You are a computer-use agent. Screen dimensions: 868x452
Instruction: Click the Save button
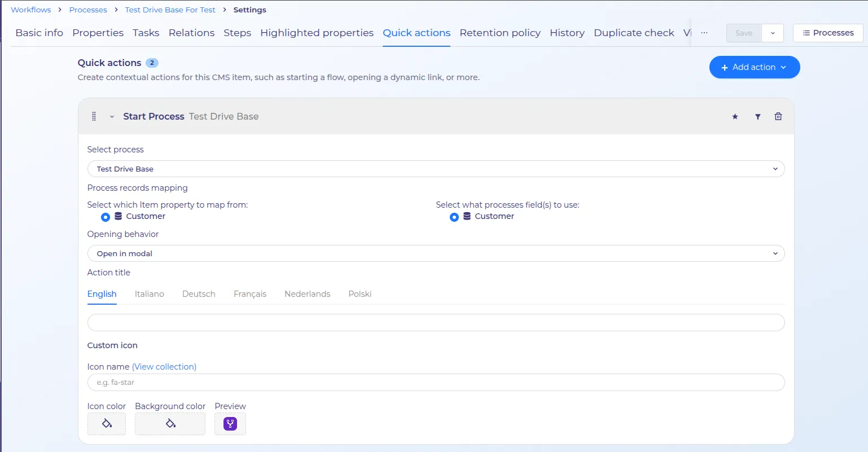pos(744,33)
